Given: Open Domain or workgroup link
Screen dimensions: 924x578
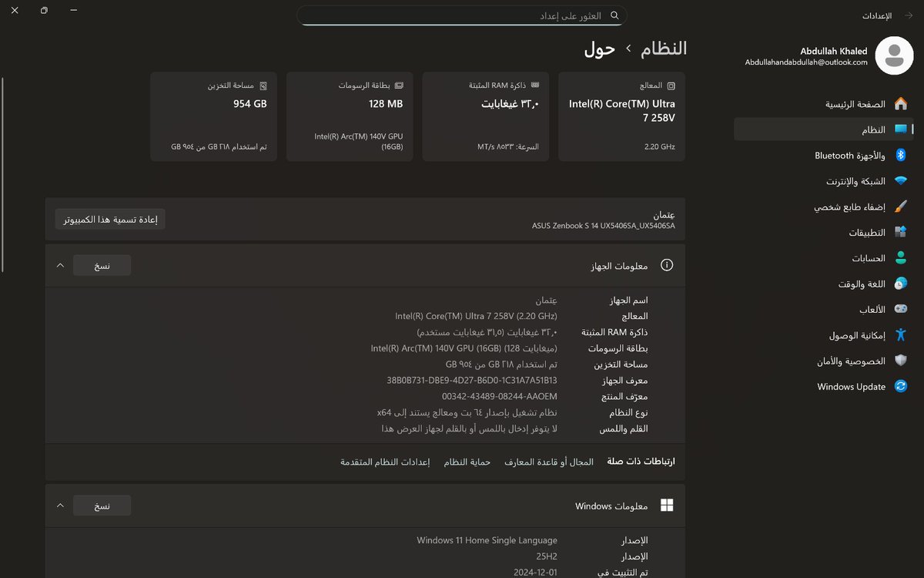Looking at the screenshot, I should [x=549, y=462].
